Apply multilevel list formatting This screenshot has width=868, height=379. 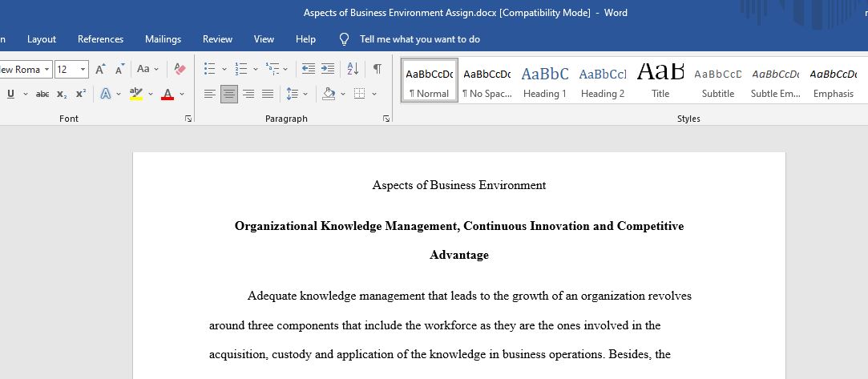click(272, 69)
